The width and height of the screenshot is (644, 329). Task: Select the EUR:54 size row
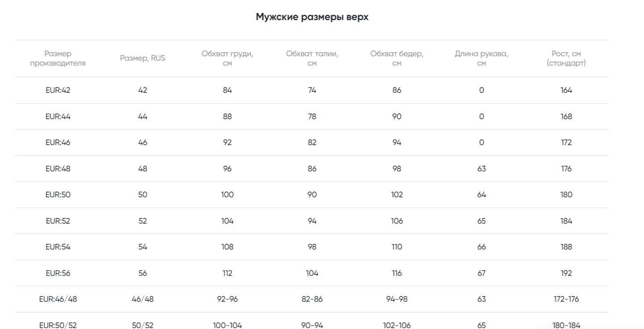tap(312, 247)
